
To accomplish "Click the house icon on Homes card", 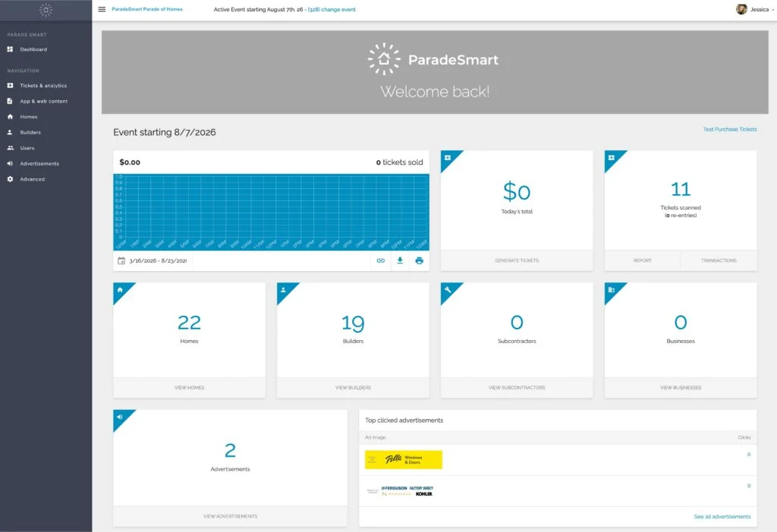I will click(x=120, y=290).
